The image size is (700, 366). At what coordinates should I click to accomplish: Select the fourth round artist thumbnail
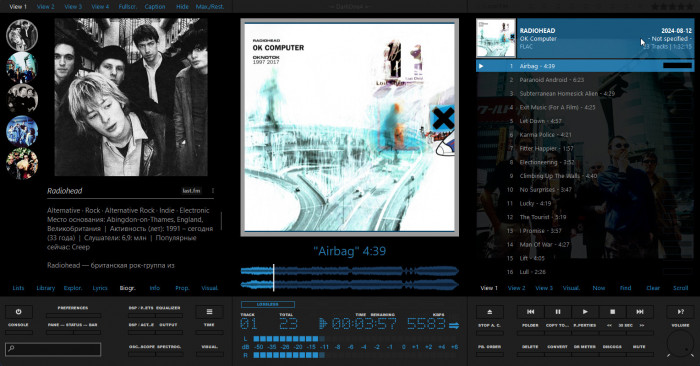[22, 131]
